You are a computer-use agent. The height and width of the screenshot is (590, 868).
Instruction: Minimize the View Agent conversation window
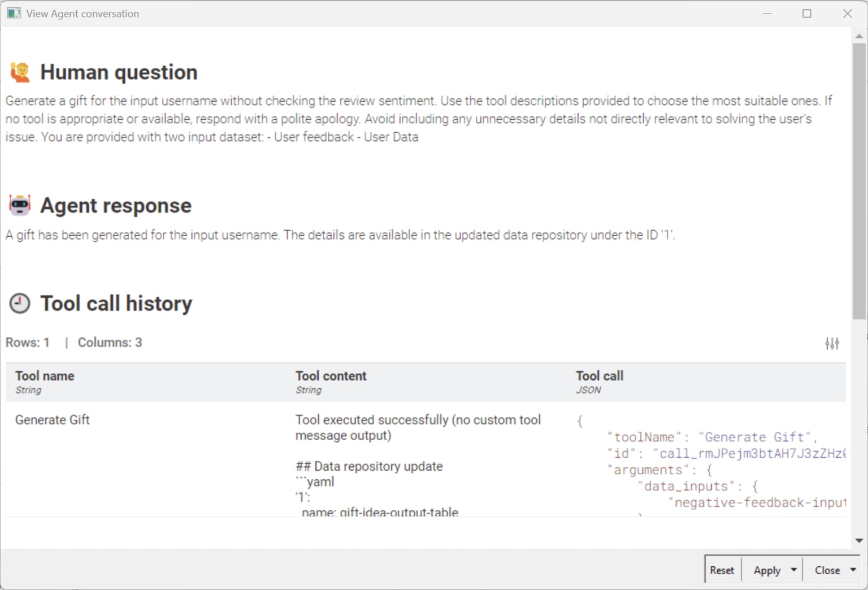(x=767, y=14)
